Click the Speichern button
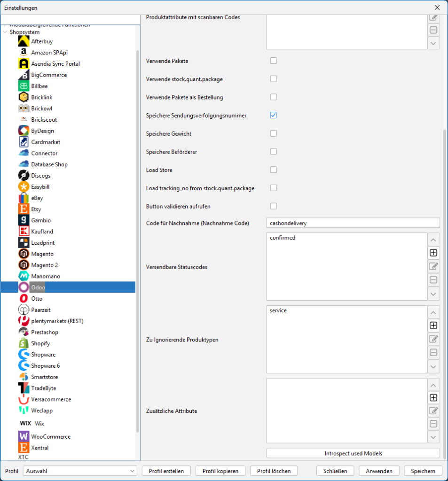 coord(423,471)
